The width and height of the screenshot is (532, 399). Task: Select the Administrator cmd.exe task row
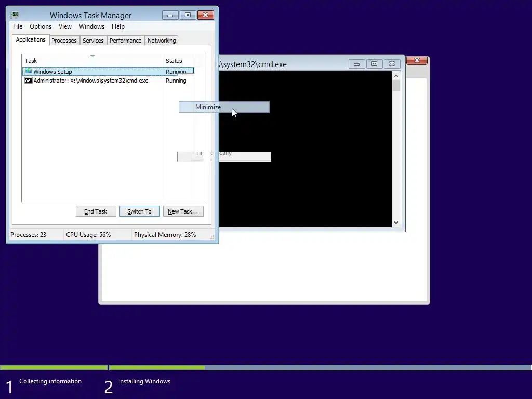108,81
